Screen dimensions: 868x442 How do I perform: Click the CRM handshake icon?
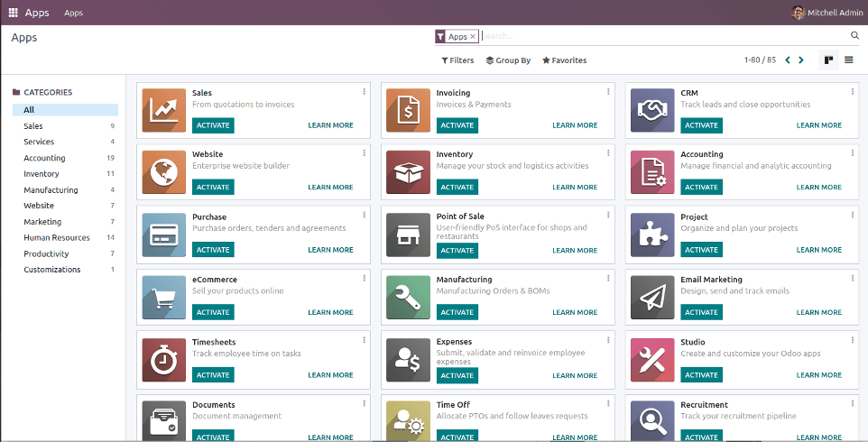651,111
